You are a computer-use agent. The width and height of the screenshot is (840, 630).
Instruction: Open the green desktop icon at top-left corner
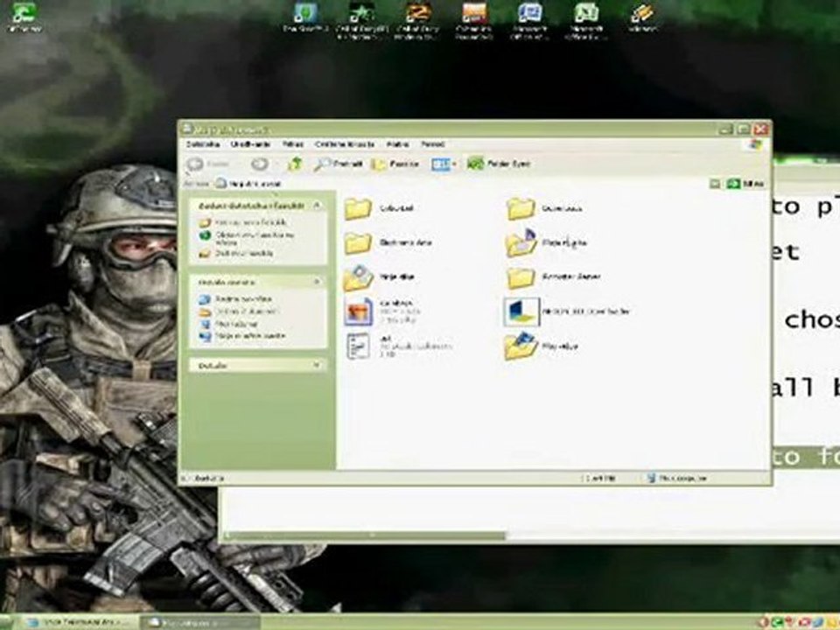coord(24,17)
